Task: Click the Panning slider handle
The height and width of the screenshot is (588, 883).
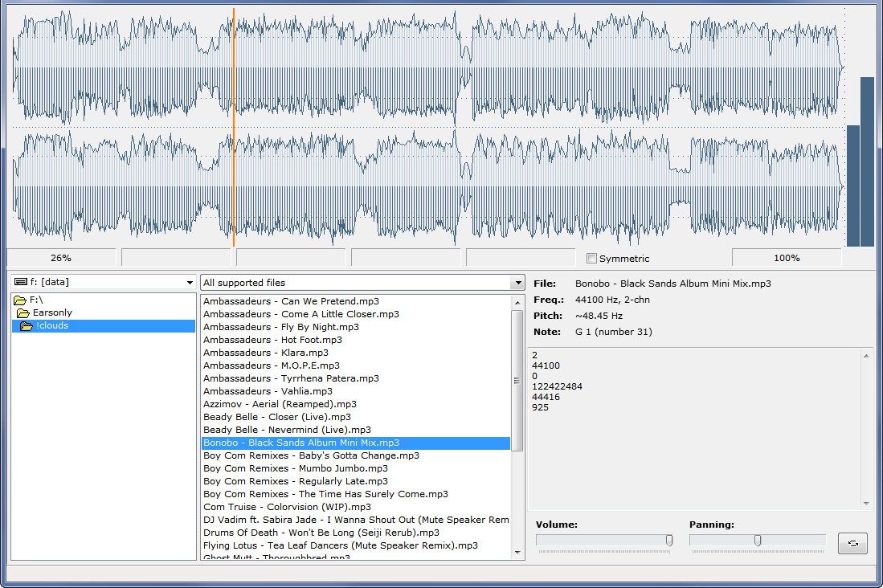Action: coord(757,541)
